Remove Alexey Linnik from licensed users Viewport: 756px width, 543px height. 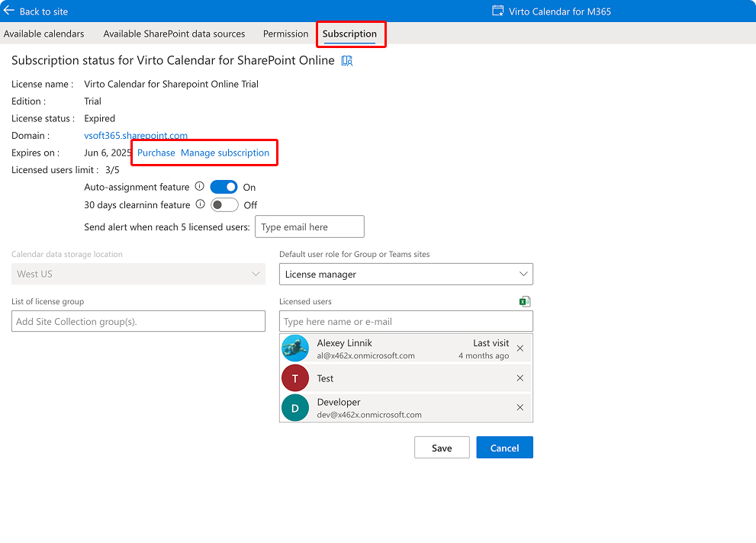coord(520,349)
